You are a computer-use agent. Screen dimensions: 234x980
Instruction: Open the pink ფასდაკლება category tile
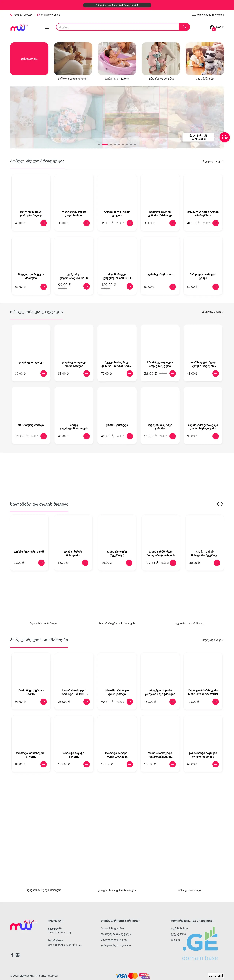(29, 59)
